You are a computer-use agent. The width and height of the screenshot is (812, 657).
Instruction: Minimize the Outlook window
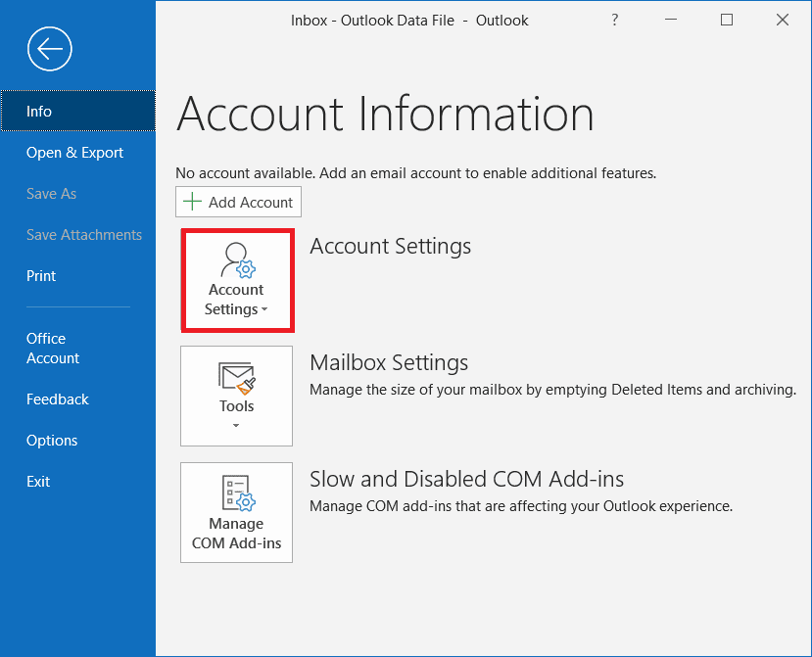[x=671, y=21]
